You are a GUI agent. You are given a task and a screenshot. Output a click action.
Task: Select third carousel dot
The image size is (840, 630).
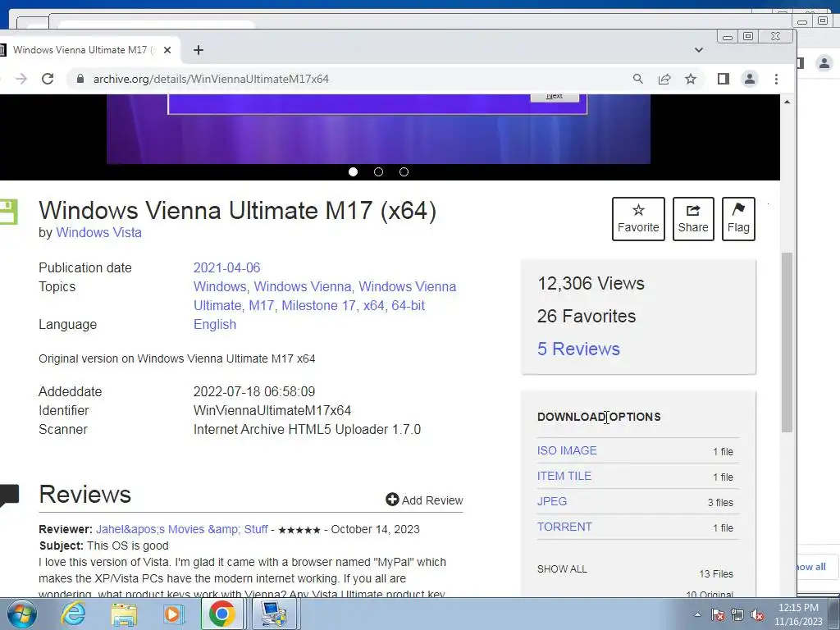(404, 172)
